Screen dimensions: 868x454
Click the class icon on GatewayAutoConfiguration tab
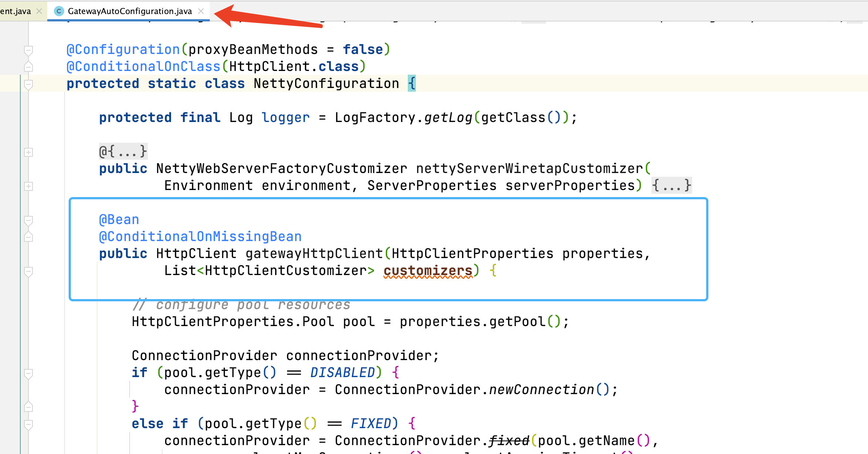pos(59,11)
